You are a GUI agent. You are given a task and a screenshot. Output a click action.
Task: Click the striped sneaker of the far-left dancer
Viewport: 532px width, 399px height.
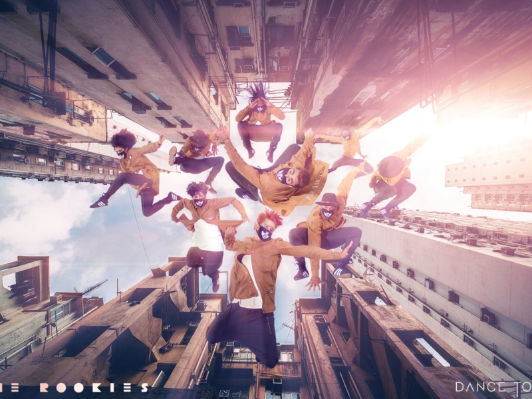click(98, 201)
